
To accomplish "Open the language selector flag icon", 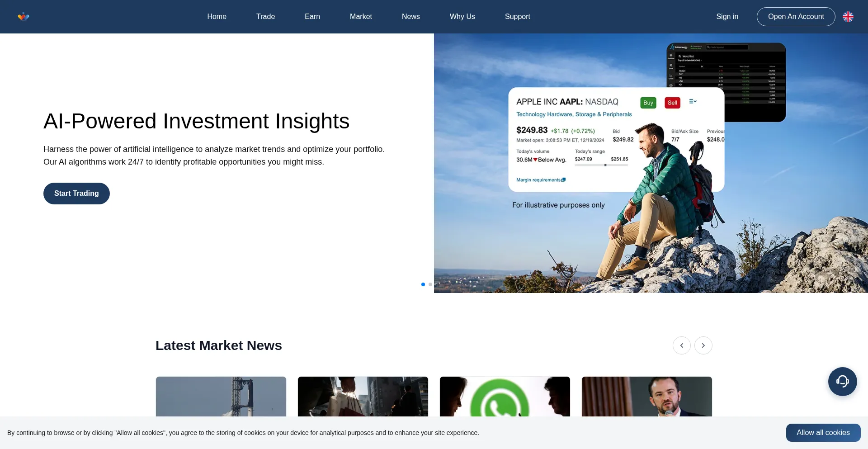I will 848,17.
